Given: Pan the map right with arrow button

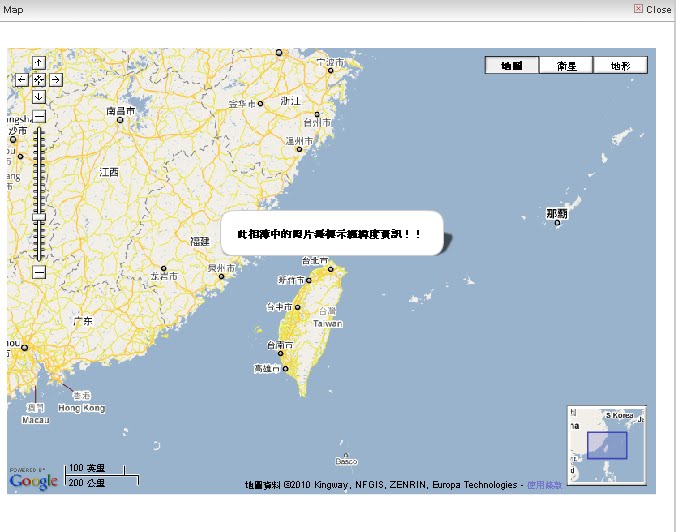Looking at the screenshot, I should tap(56, 80).
